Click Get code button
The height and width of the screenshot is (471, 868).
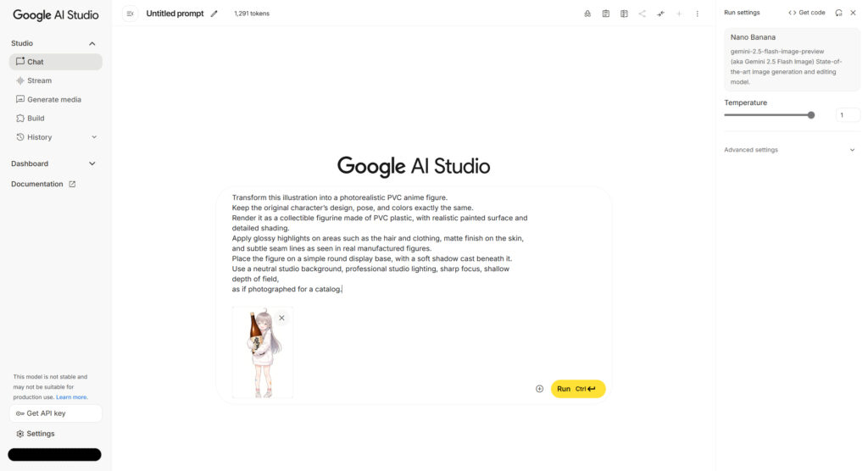(x=807, y=13)
